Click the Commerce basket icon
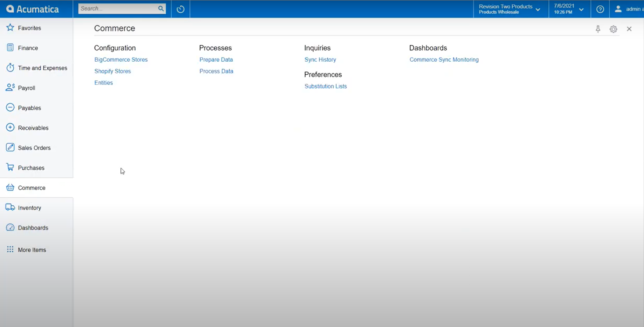This screenshot has width=644, height=327. click(10, 188)
